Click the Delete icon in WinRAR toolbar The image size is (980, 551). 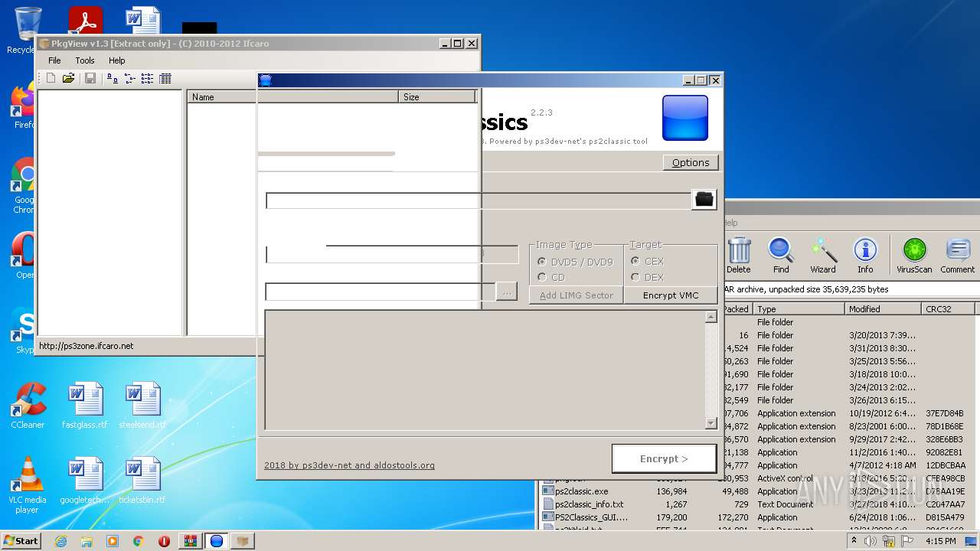tap(739, 255)
